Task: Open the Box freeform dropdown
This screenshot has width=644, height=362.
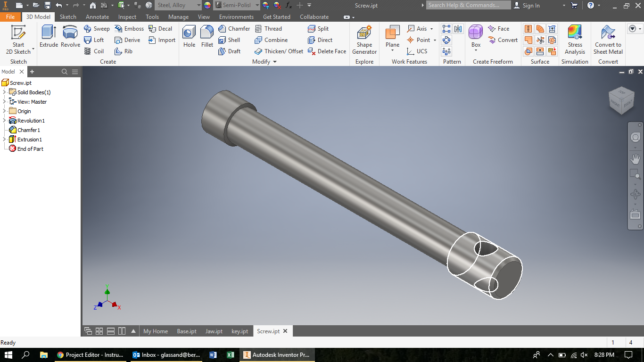Action: pos(476,50)
